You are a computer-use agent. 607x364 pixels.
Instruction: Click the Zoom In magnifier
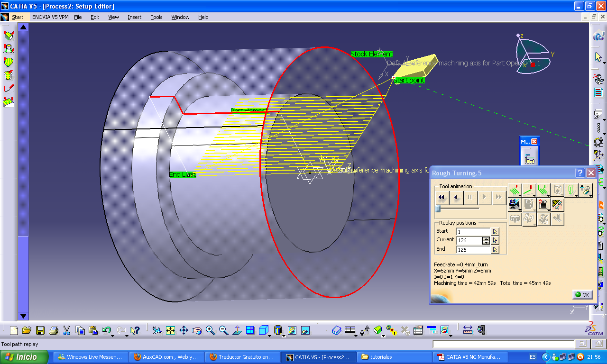[211, 330]
